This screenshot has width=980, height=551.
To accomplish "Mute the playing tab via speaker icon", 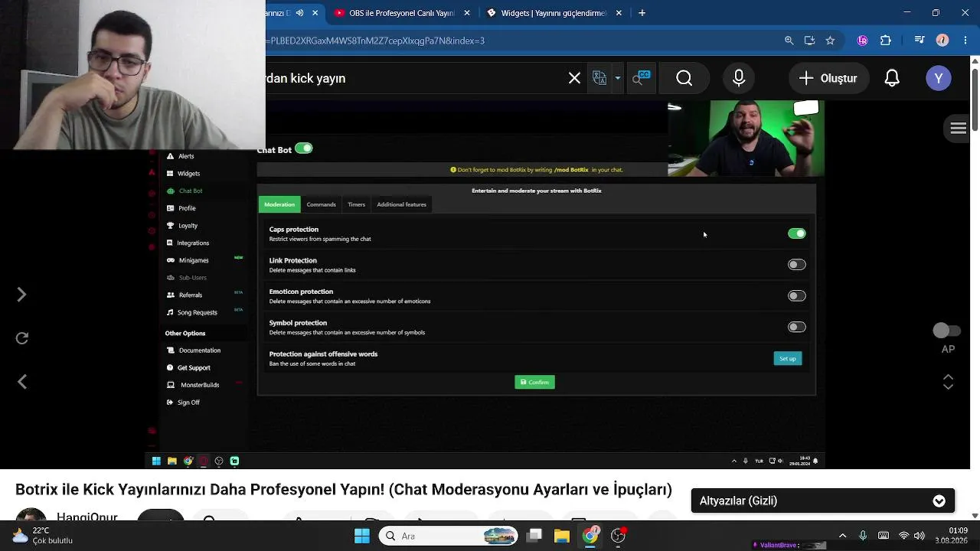I will [299, 13].
